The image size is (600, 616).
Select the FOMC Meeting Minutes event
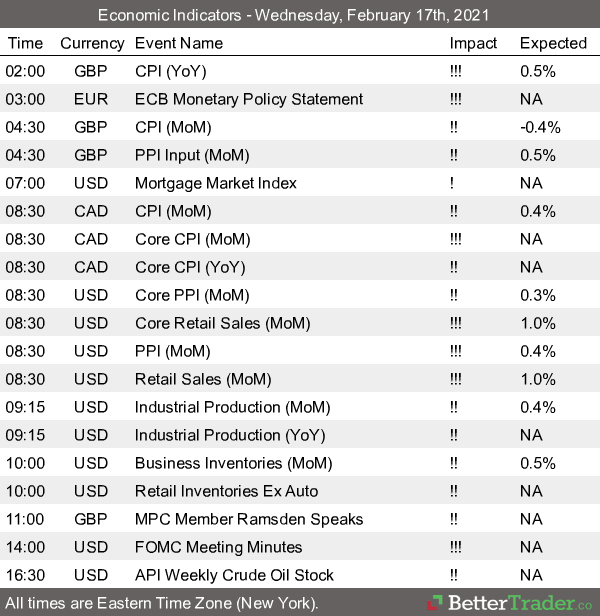coord(218,547)
